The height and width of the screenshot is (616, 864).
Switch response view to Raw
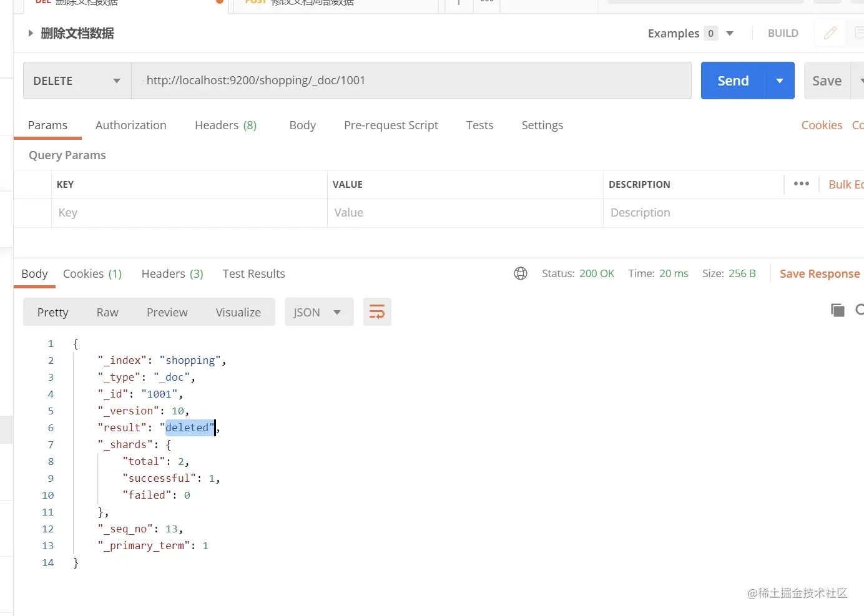pyautogui.click(x=107, y=312)
